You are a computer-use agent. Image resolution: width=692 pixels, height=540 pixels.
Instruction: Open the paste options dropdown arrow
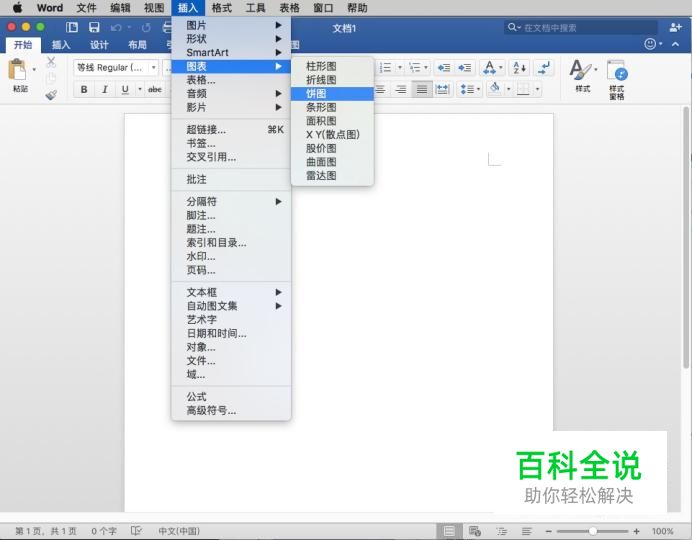pyautogui.click(x=34, y=70)
